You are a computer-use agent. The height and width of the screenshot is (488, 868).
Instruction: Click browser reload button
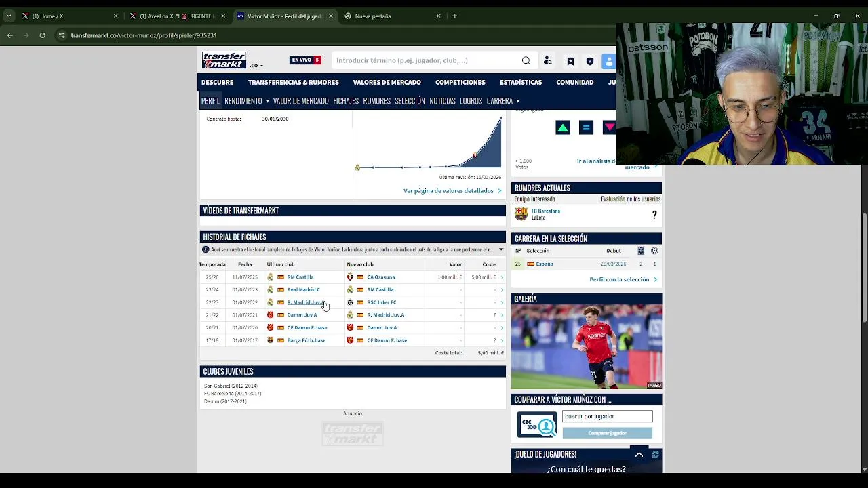(42, 35)
